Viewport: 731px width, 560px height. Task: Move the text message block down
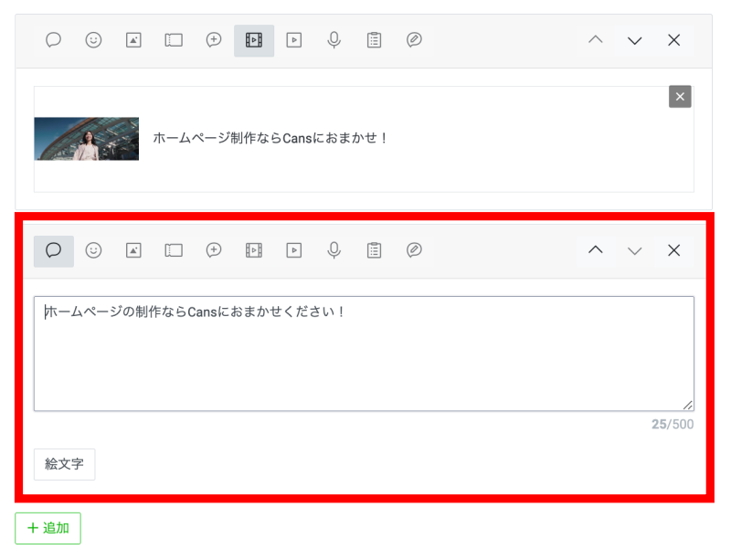(x=635, y=250)
